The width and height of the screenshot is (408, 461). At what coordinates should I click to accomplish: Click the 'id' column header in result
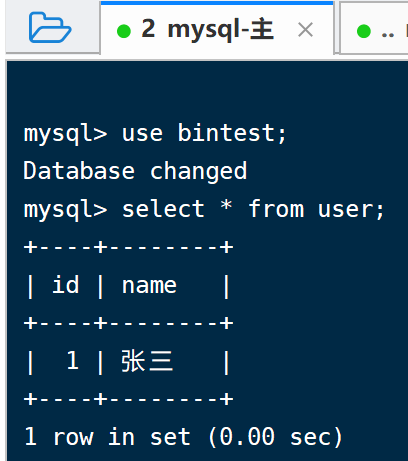(x=66, y=285)
